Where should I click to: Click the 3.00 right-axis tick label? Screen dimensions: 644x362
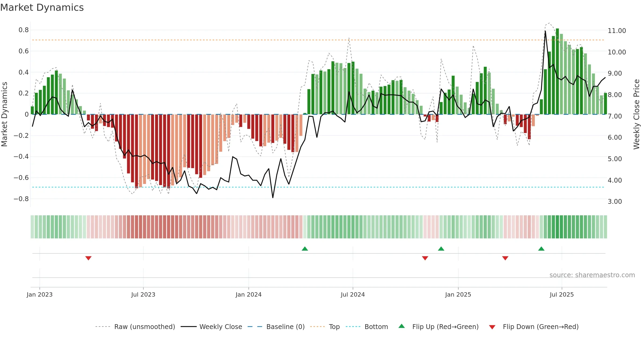tap(615, 202)
